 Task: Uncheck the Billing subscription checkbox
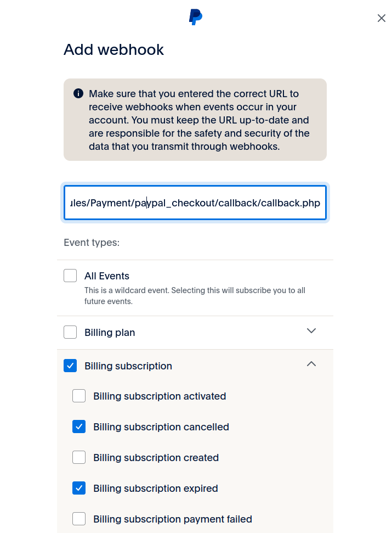coord(70,366)
